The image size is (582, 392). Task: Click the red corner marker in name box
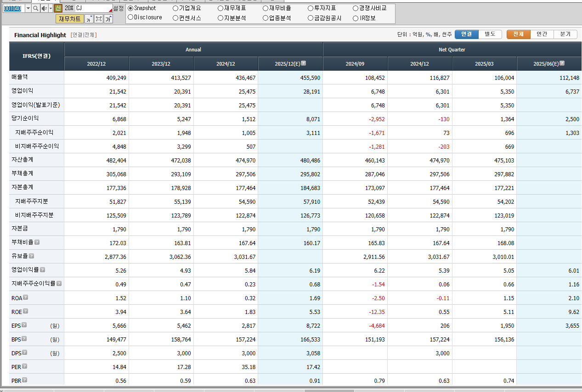[110, 11]
